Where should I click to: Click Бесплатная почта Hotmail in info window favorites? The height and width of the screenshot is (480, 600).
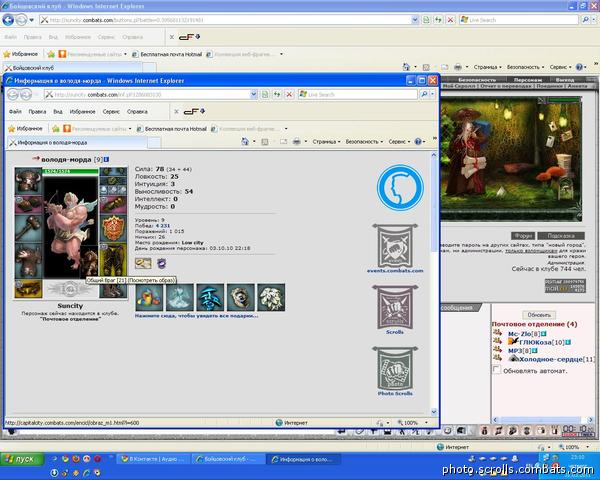pos(172,129)
